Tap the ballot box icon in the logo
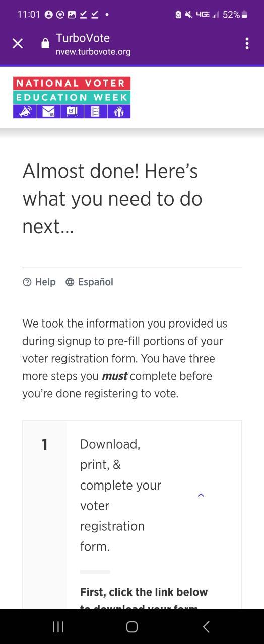The height and width of the screenshot is (644, 264). [x=72, y=111]
